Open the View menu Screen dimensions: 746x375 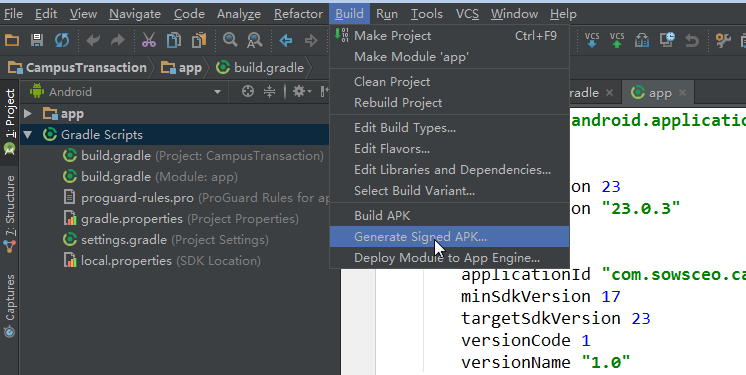point(83,14)
